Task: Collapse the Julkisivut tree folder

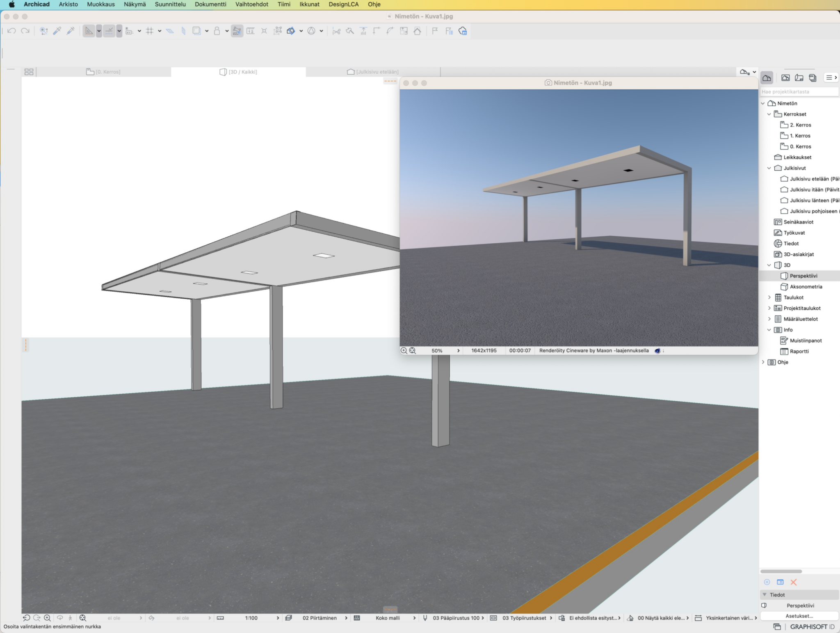Action: click(x=769, y=168)
